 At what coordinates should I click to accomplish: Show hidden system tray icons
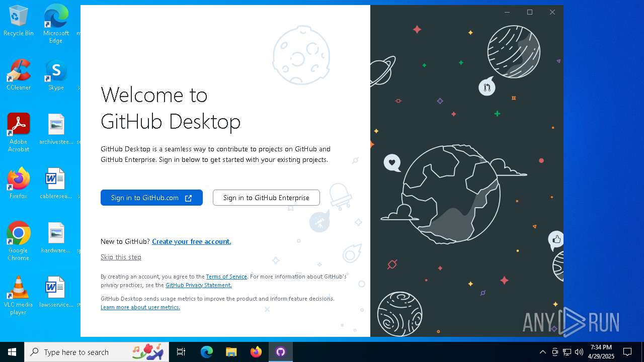542,352
